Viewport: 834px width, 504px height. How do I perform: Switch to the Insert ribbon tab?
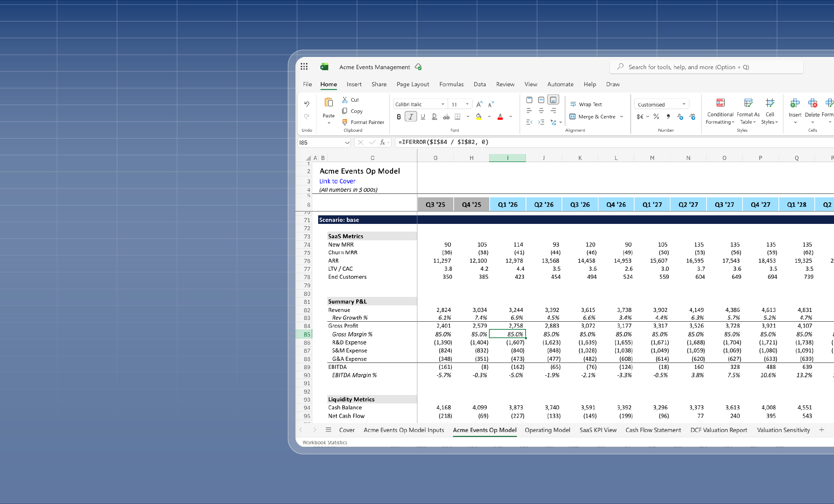[354, 84]
